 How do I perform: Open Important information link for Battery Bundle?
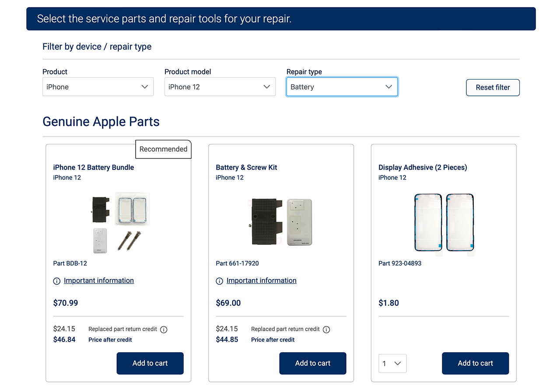click(x=99, y=280)
